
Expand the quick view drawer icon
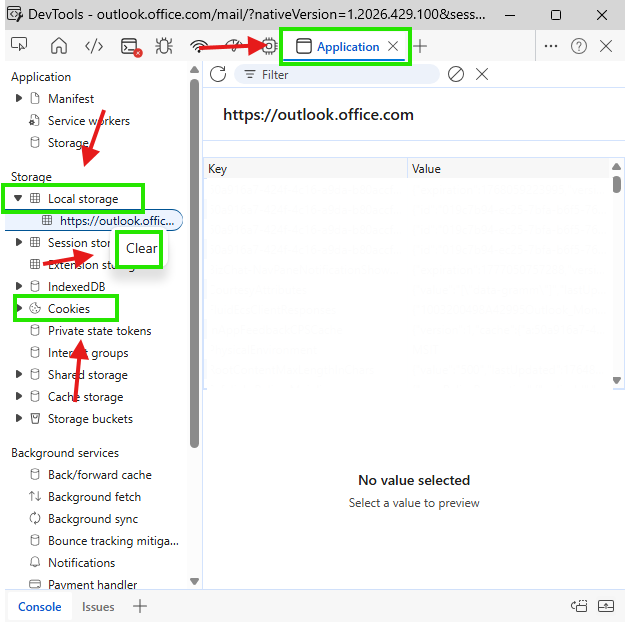606,606
